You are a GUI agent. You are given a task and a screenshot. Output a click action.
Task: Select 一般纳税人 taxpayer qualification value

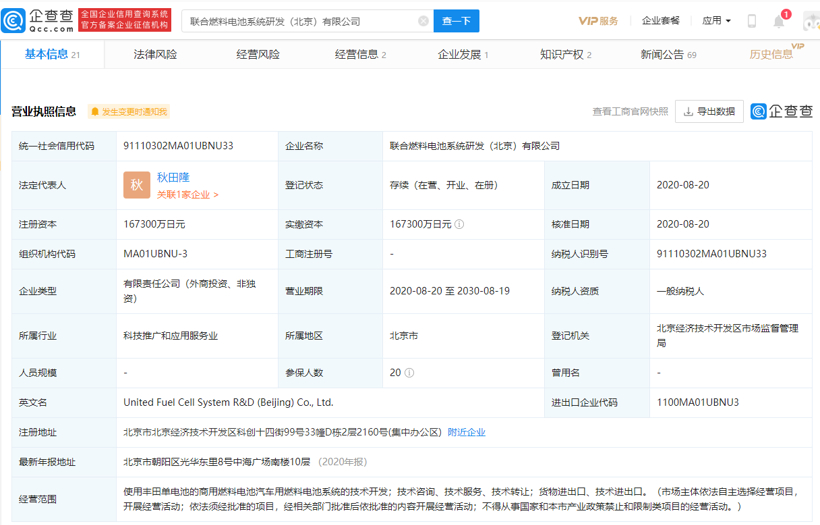tap(680, 291)
